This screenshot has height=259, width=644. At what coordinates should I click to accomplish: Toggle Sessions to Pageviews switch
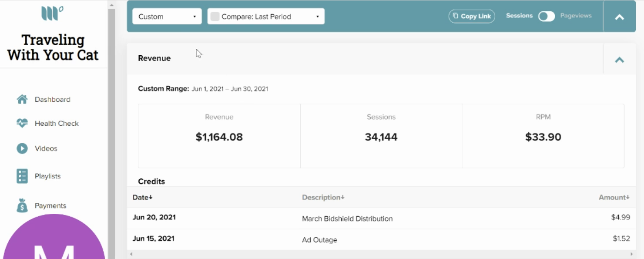547,16
